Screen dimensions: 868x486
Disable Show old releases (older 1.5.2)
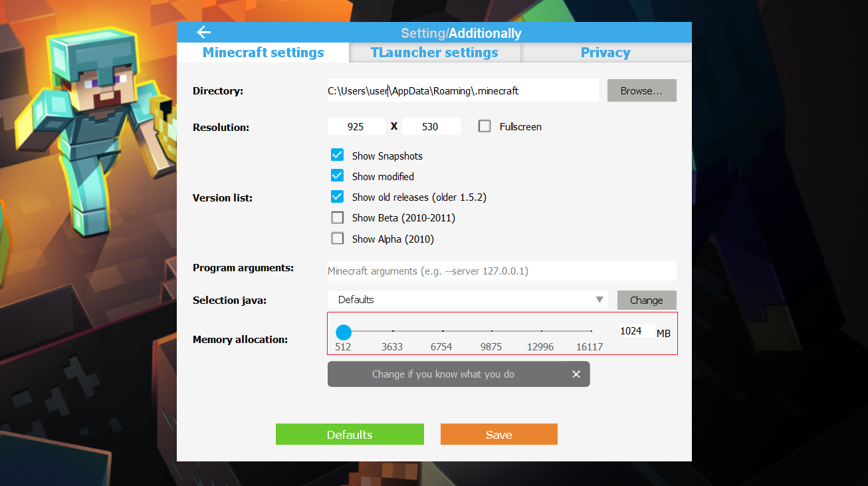click(x=337, y=196)
